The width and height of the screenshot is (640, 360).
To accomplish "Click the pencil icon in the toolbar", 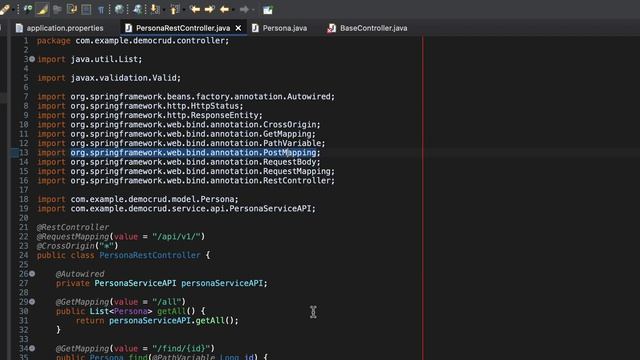I will 4,9.
